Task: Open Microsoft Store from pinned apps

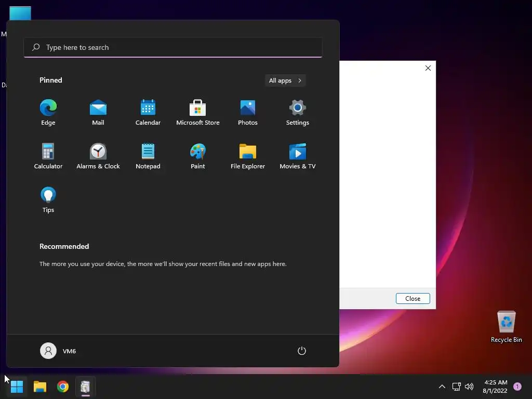Action: 198,113
